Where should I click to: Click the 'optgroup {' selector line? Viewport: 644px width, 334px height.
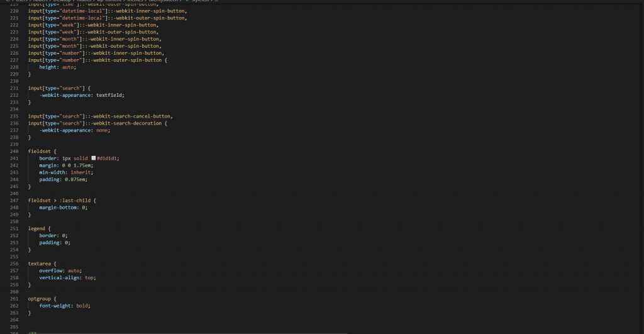42,299
